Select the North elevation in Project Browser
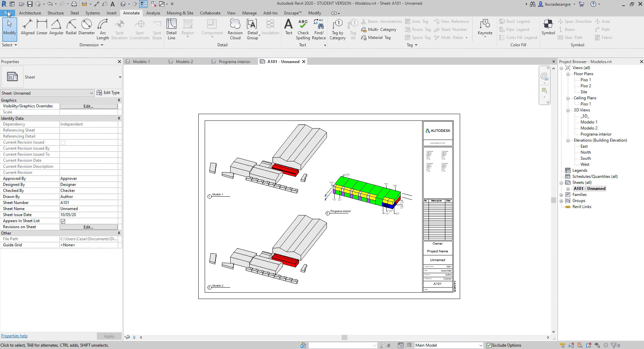The height and width of the screenshot is (349, 644). [x=586, y=152]
